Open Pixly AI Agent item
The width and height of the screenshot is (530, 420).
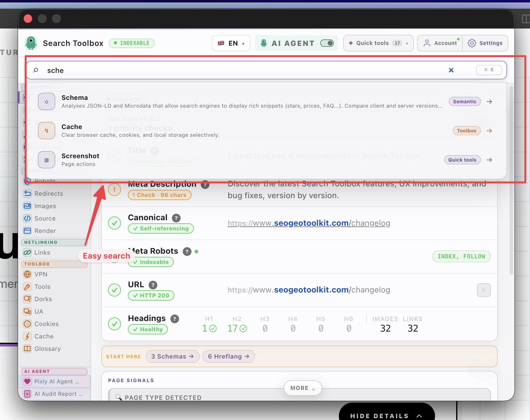click(54, 382)
